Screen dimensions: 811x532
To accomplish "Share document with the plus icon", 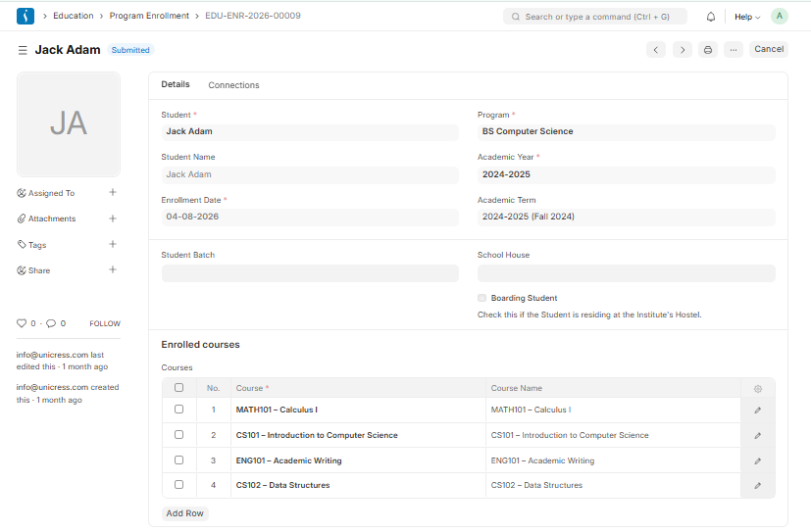I will pos(112,269).
